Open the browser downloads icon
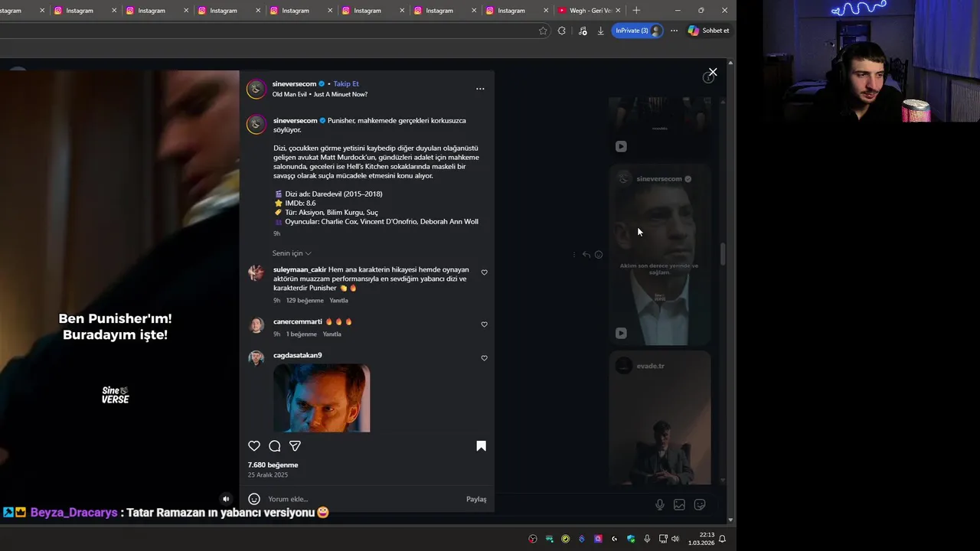The image size is (980, 551). (600, 31)
